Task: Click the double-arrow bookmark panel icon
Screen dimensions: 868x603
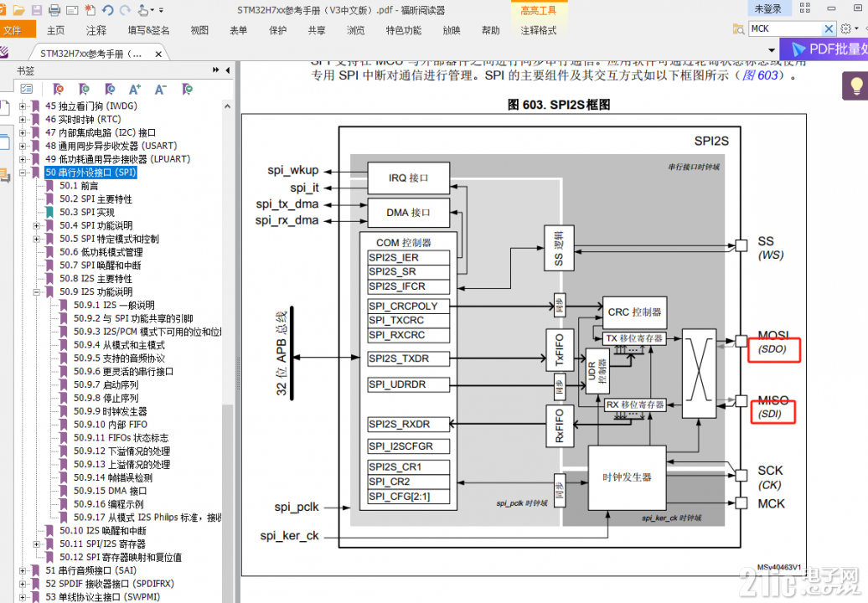Action: point(216,70)
